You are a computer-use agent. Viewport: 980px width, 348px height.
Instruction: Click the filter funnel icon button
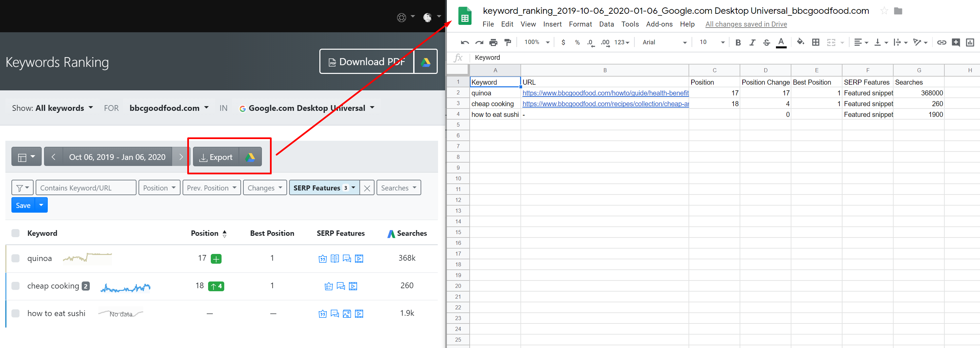23,188
